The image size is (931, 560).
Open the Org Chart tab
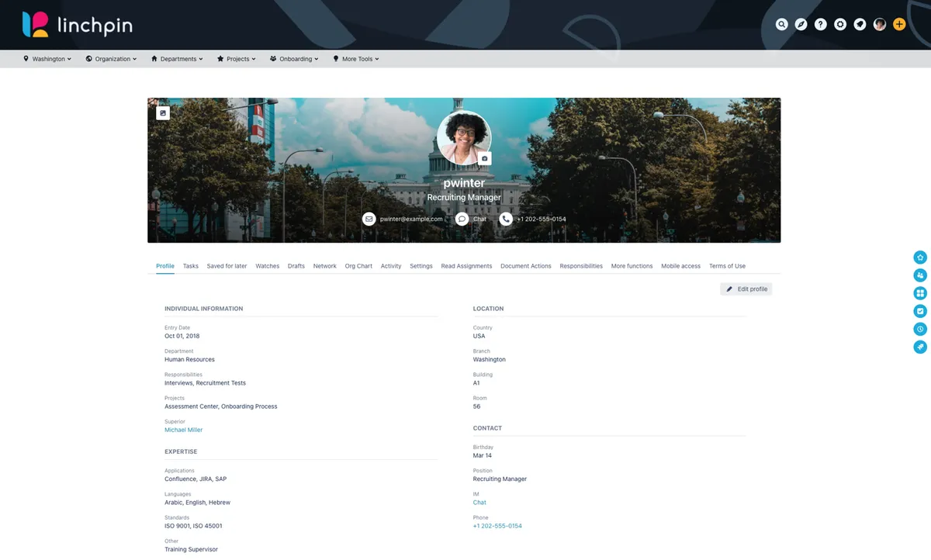(359, 266)
